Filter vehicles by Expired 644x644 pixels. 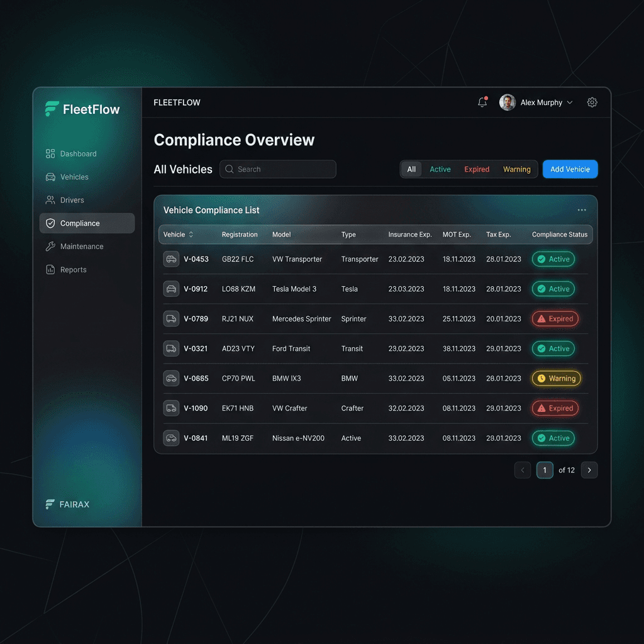click(x=477, y=169)
